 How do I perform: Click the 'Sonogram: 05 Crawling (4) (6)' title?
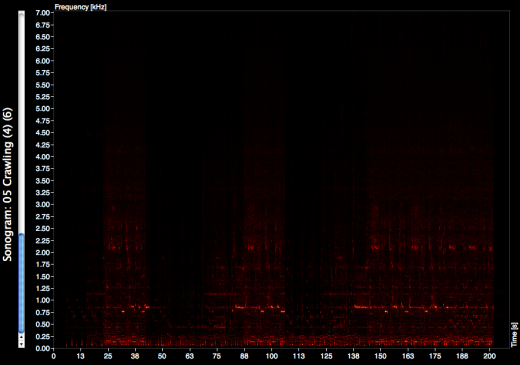[7, 184]
